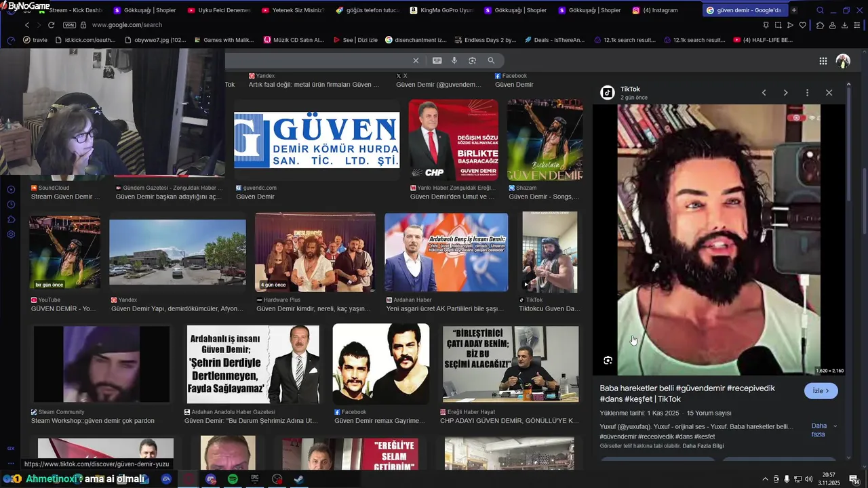
Task: Open the (4) HALF-LIFE BE bookmark
Action: point(763,40)
